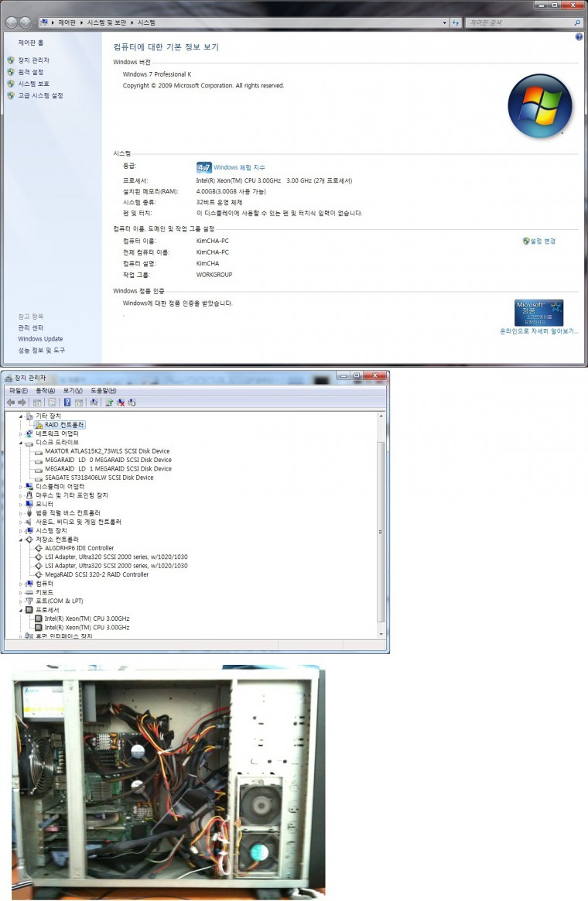Click 시스템 및 보안 in the address breadcrumb
Image resolution: width=588 pixels, height=901 pixels.
[x=106, y=22]
